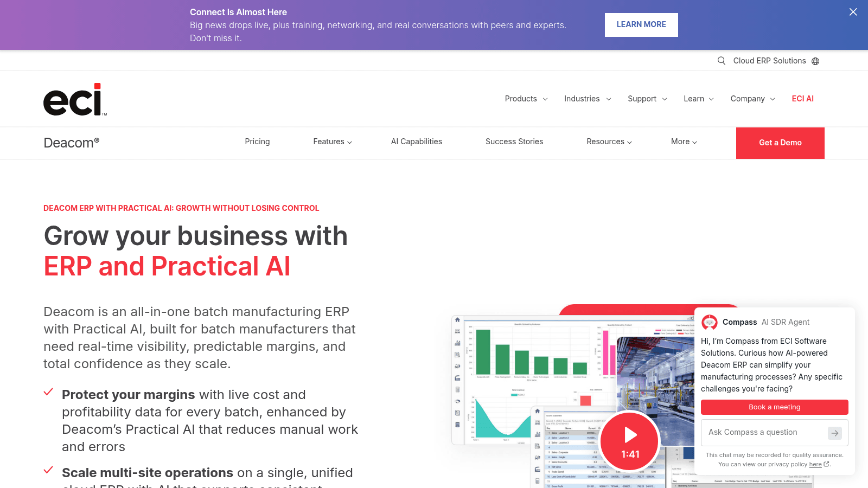Image resolution: width=868 pixels, height=488 pixels.
Task: Open the Pricing tab
Action: click(x=257, y=142)
